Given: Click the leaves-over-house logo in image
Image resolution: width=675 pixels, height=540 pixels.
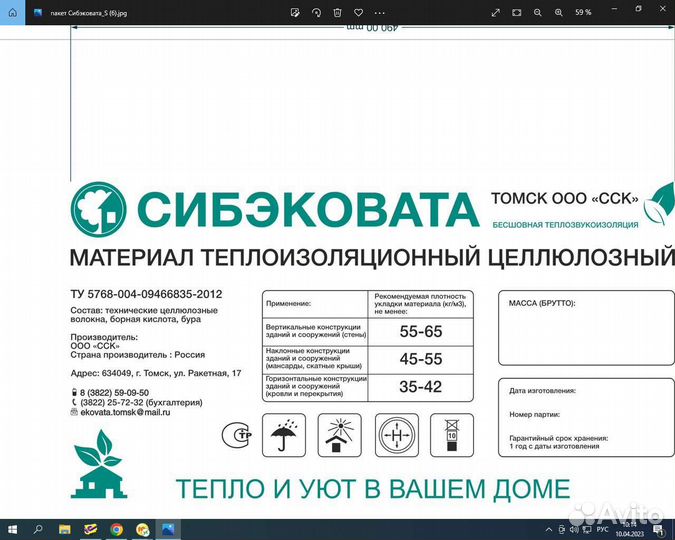Looking at the screenshot, I should 99,464.
